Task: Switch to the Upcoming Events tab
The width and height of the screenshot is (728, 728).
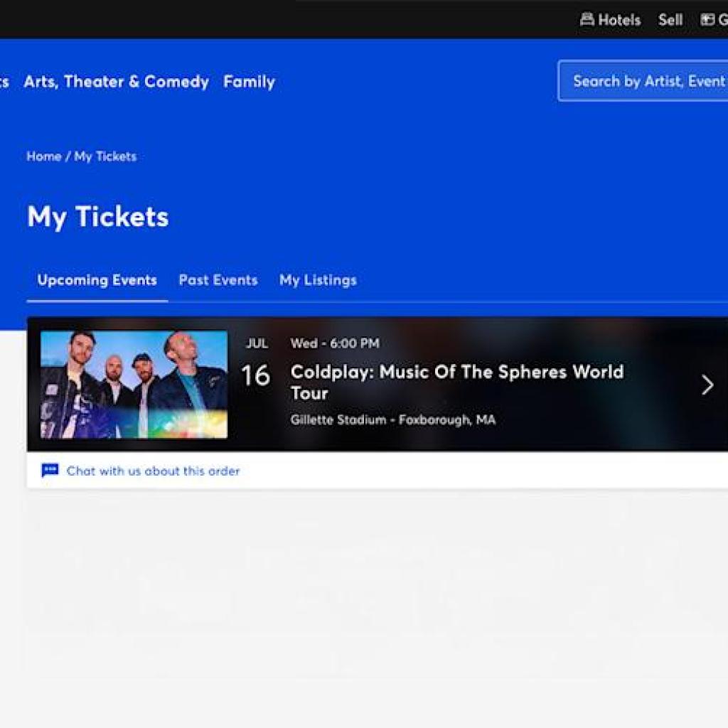Action: click(97, 280)
